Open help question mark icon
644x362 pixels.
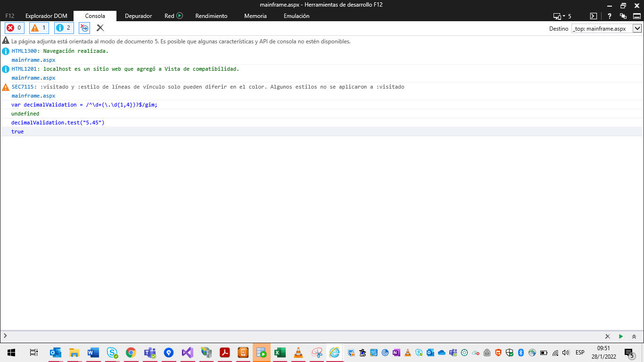pos(610,16)
